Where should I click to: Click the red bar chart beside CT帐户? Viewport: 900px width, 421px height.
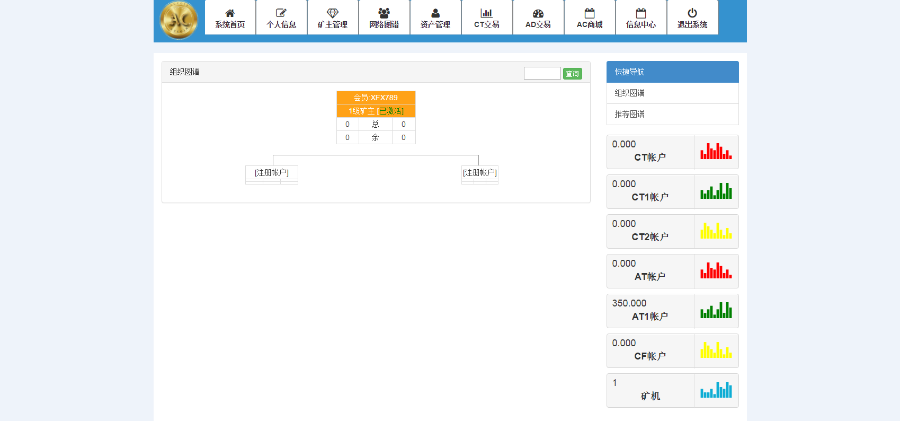[x=716, y=152]
